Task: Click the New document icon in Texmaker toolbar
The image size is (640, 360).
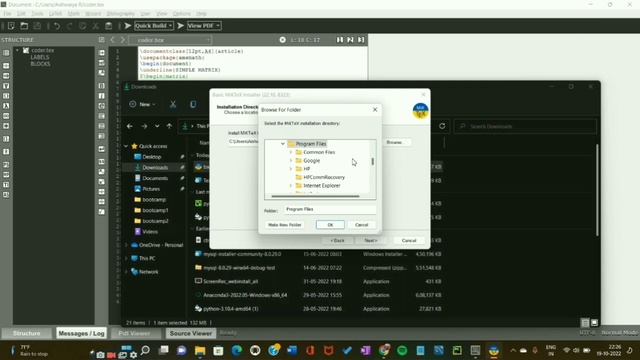Action: [11, 26]
